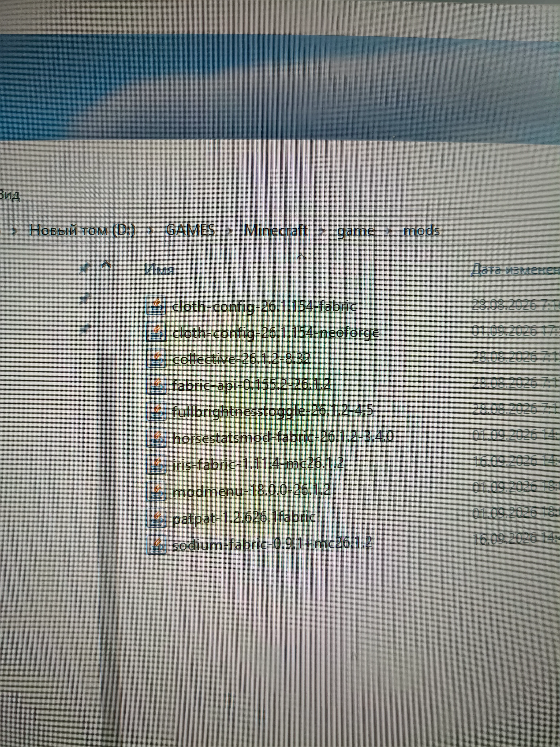Collapse navigation pane section with up chevron

pyautogui.click(x=106, y=264)
